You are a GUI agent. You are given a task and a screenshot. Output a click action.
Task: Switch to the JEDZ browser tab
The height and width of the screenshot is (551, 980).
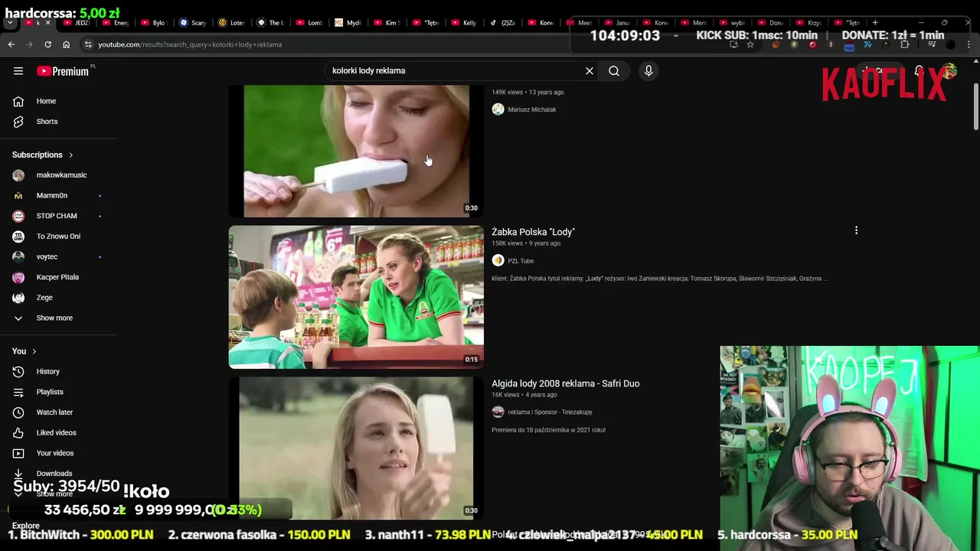pos(77,23)
